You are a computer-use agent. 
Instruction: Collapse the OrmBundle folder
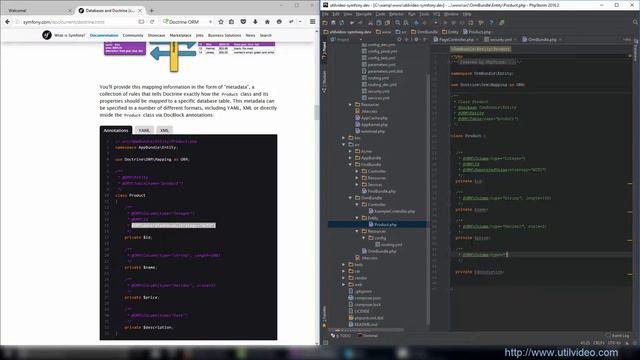[x=350, y=198]
